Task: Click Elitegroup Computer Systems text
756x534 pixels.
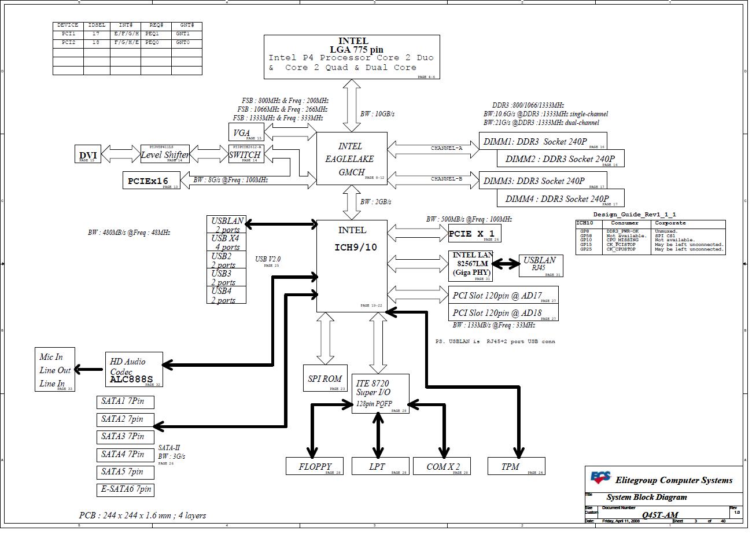Action: tap(674, 480)
